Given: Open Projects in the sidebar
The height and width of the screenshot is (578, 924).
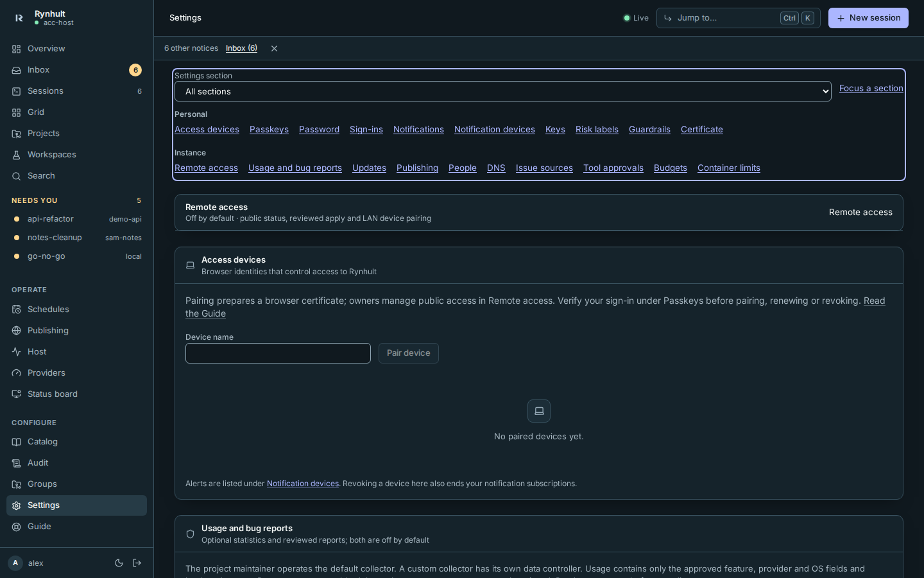Looking at the screenshot, I should click(76, 134).
